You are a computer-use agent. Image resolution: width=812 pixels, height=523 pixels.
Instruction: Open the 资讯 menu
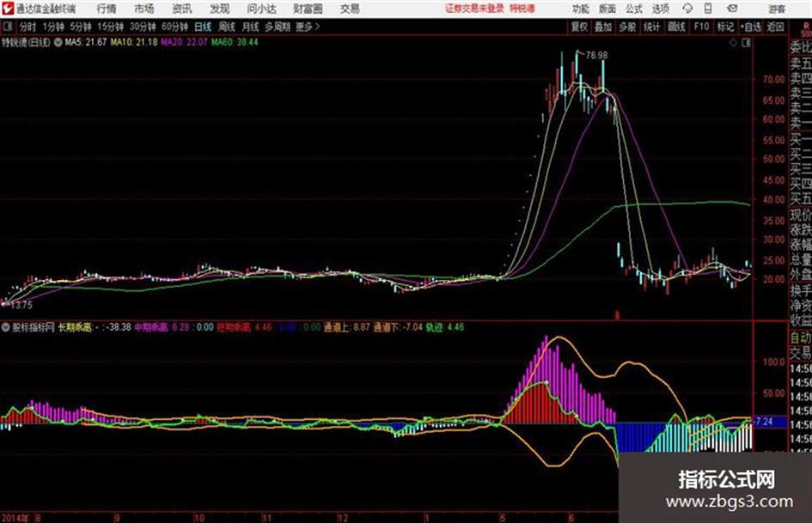click(x=182, y=9)
